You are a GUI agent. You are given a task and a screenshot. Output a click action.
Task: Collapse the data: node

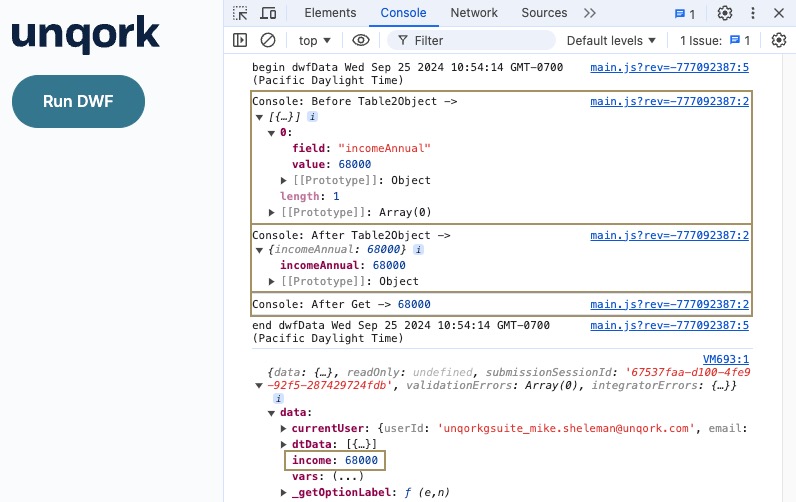point(271,413)
